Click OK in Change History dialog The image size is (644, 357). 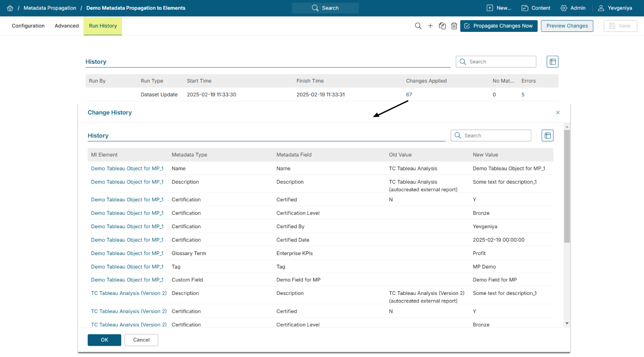[104, 340]
